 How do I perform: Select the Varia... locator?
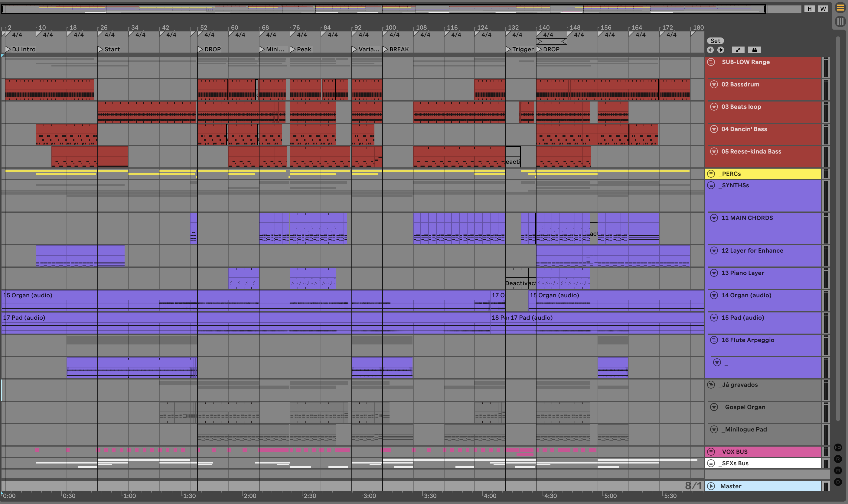[366, 49]
